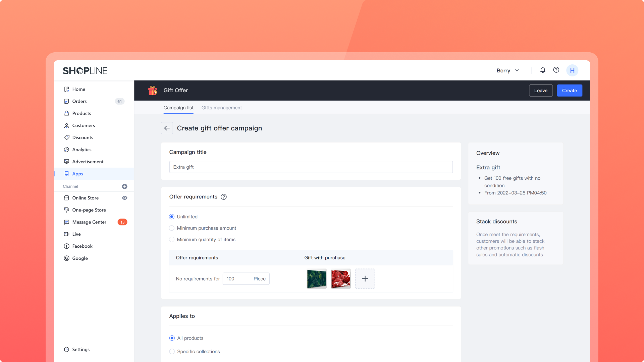Open Settings in the sidebar
Viewport: 644px width, 362px height.
coord(81,349)
